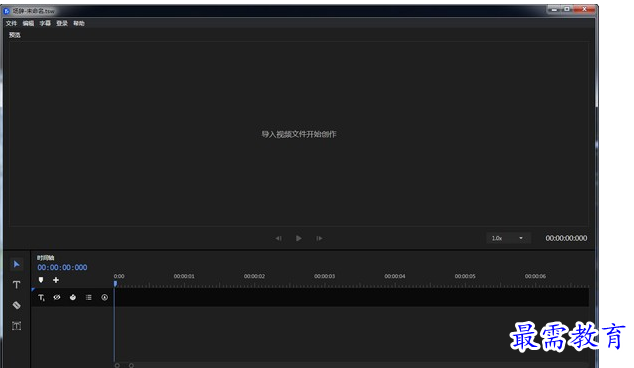634x368 pixels.
Task: Step back one frame
Action: point(279,238)
